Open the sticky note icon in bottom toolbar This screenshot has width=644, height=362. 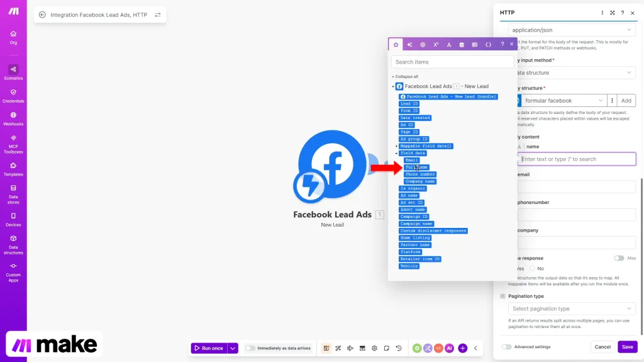click(x=387, y=348)
